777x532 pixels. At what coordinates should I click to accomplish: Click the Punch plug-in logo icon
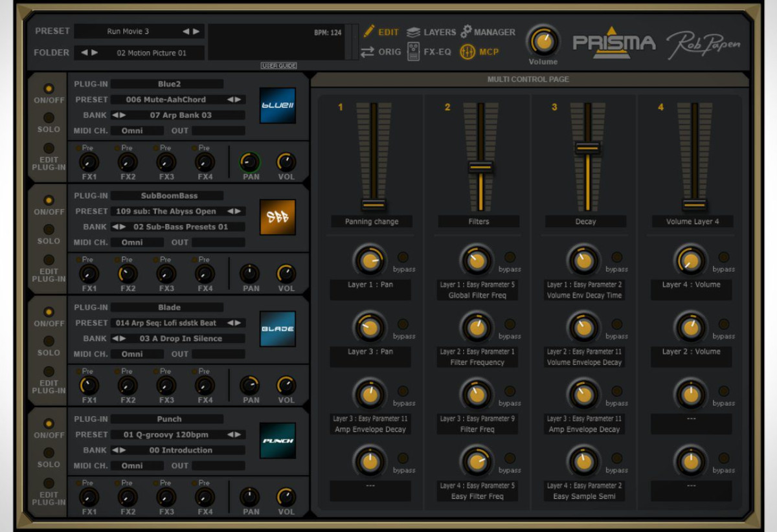click(x=277, y=441)
